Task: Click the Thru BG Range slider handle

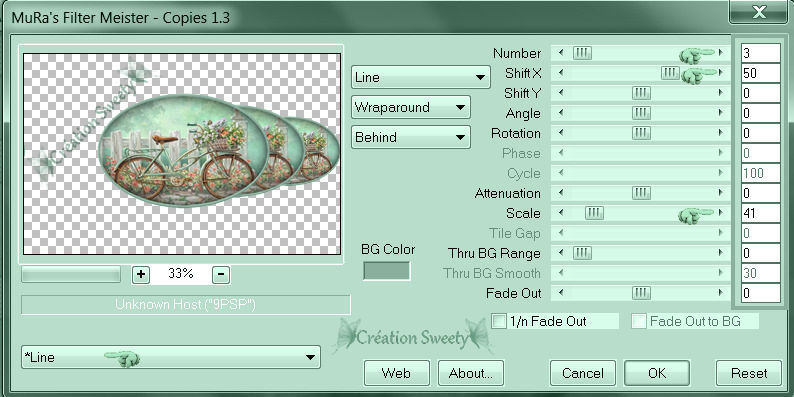Action: coord(582,253)
